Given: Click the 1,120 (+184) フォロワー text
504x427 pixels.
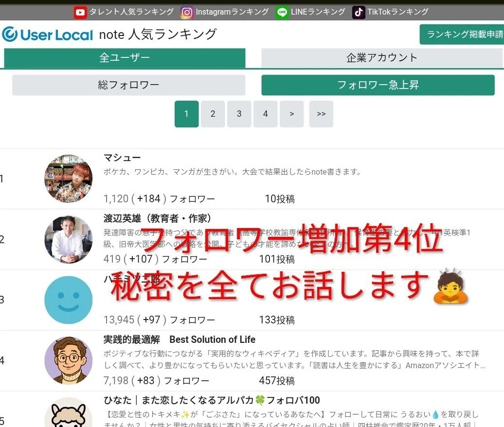Looking at the screenshot, I should coord(159,199).
